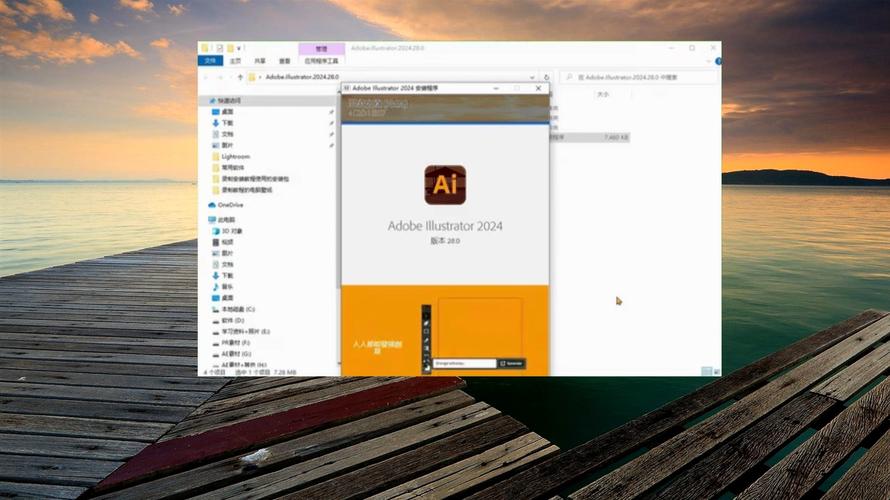
Task: Click the Generate button in the installer promo
Action: coord(511,363)
